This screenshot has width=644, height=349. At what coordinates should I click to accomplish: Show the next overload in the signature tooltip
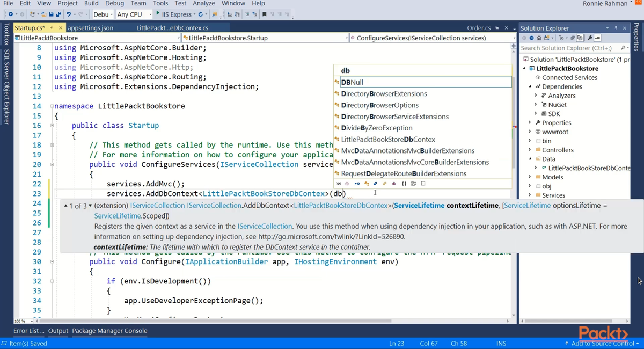click(90, 206)
